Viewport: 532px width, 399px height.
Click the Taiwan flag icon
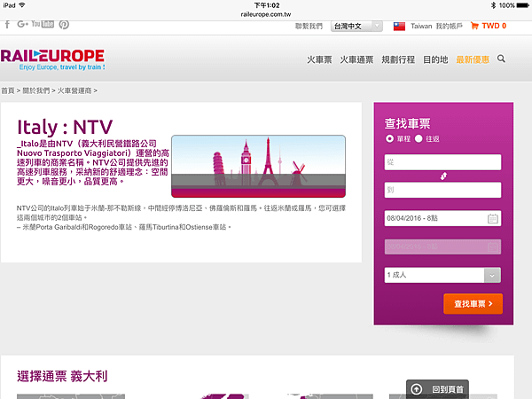(x=399, y=26)
